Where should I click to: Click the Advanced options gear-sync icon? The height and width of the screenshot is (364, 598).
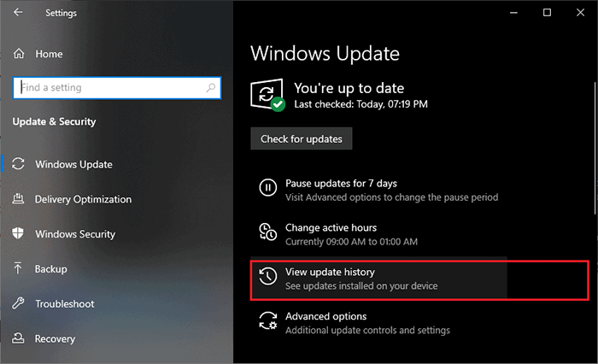tap(268, 320)
